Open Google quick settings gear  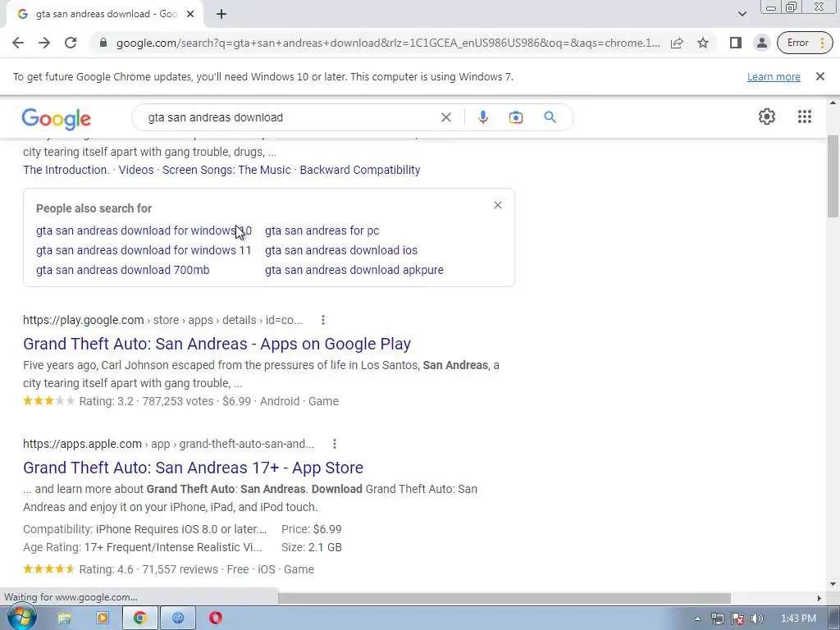[767, 116]
